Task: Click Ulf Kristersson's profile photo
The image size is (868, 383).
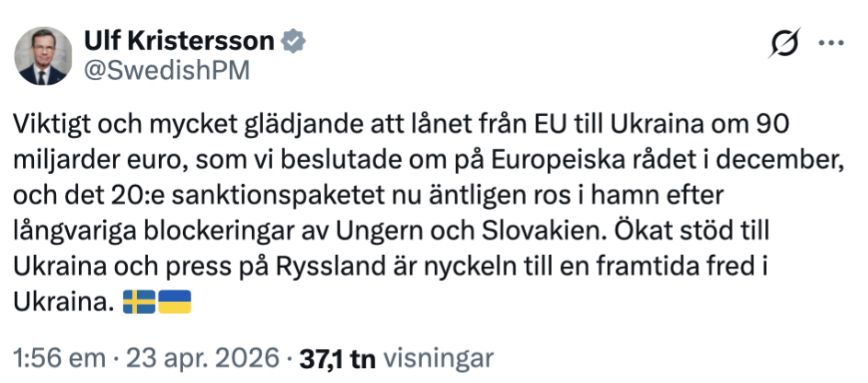Action: [x=43, y=54]
